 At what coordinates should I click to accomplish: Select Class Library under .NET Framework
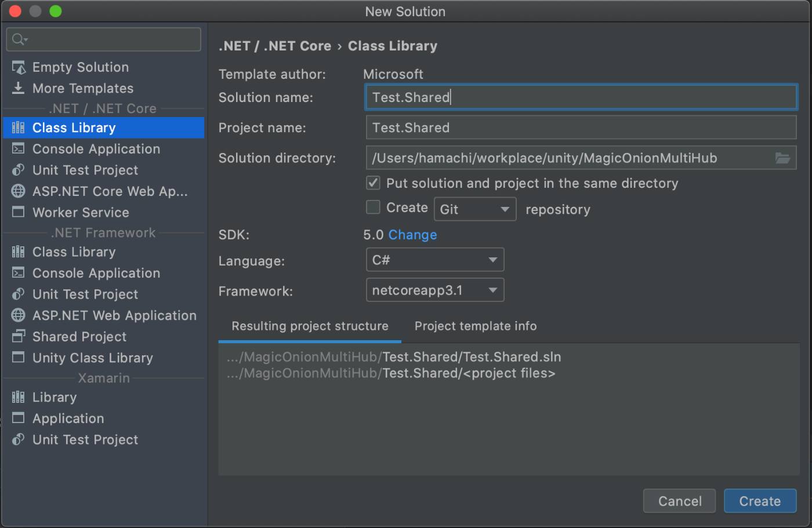pos(104,252)
